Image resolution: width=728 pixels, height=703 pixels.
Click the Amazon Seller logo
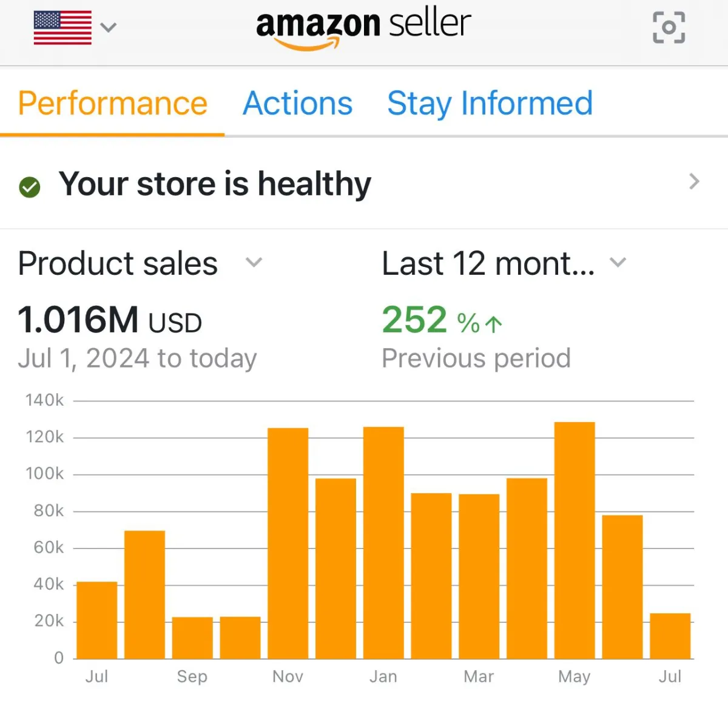click(x=363, y=28)
